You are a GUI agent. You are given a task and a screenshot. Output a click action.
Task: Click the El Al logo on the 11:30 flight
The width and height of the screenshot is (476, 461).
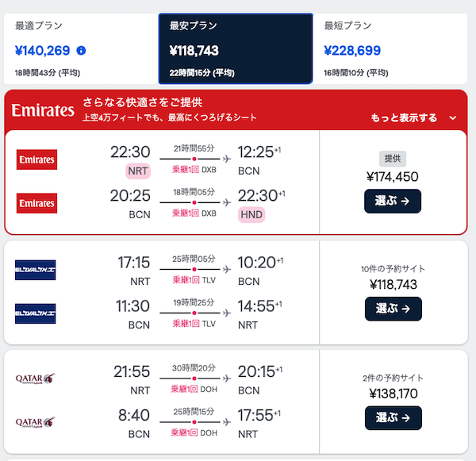(36, 314)
